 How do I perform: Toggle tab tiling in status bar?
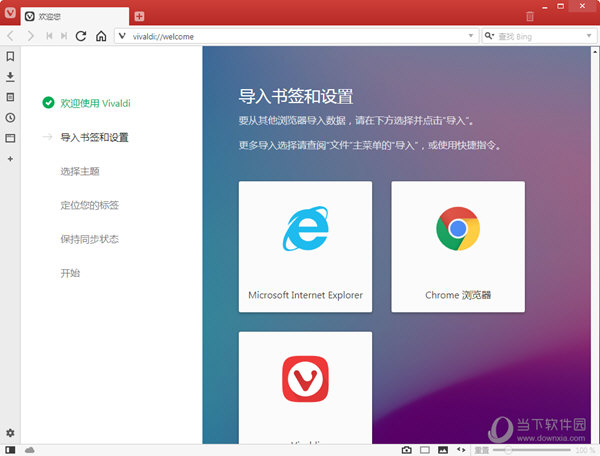[x=425, y=450]
